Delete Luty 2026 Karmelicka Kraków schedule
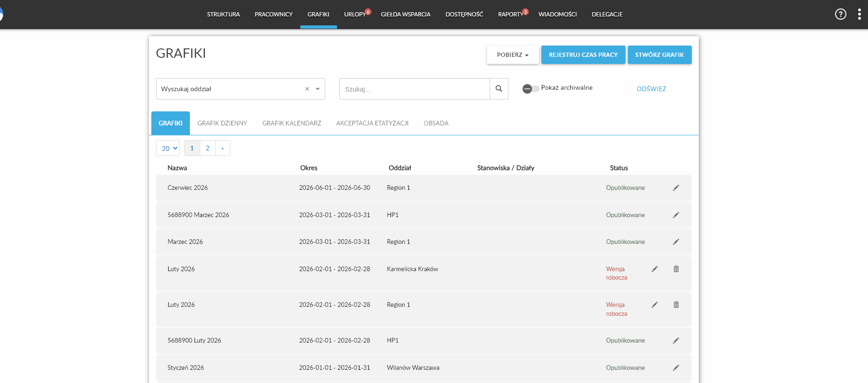Viewport: 868px width, 383px height. 676,269
